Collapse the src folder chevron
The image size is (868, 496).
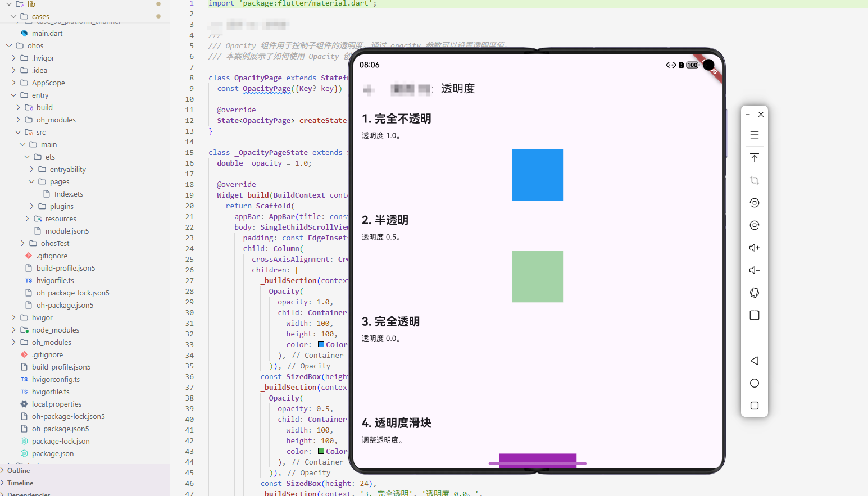click(18, 132)
